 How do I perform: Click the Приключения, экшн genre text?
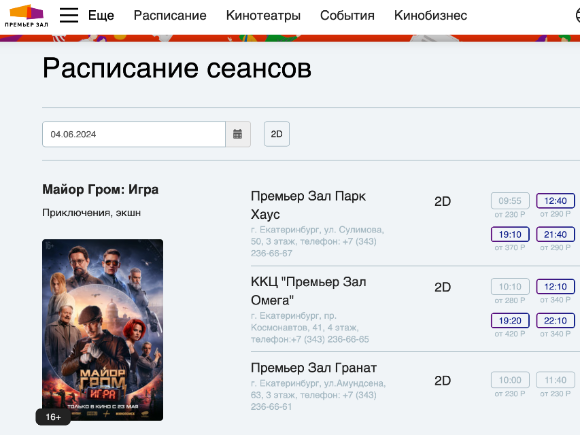click(x=91, y=213)
